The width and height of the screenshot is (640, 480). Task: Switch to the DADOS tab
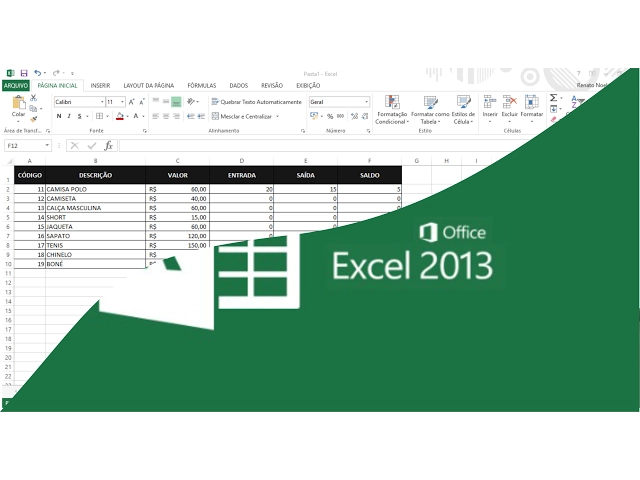coord(238,86)
